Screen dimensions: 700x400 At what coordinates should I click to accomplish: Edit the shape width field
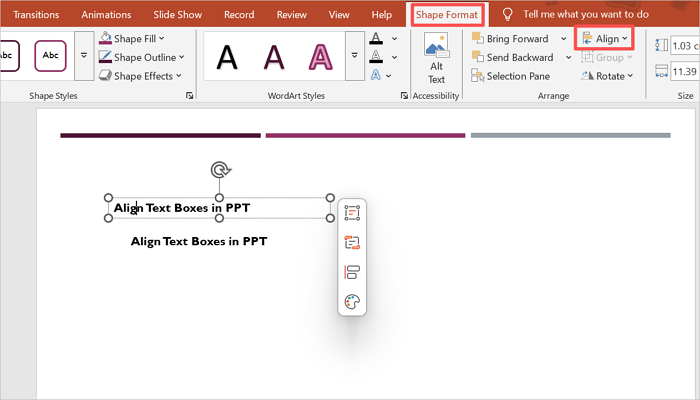pos(685,71)
